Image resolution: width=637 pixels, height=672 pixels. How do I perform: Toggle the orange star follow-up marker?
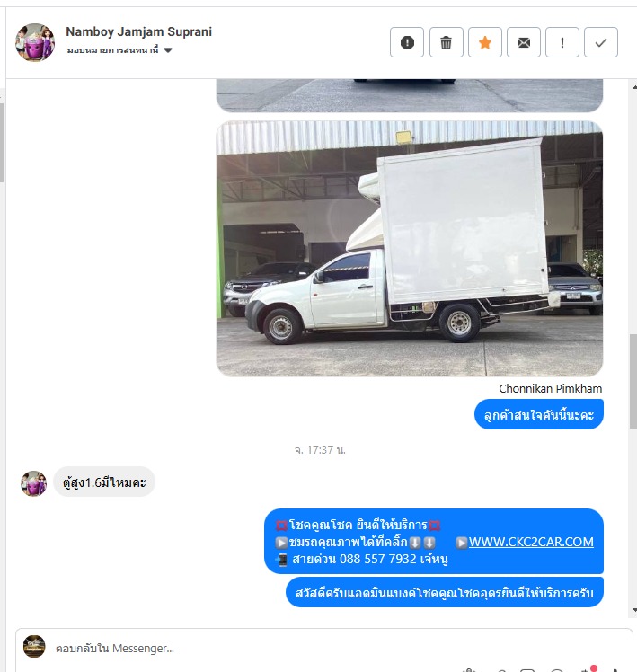(485, 42)
